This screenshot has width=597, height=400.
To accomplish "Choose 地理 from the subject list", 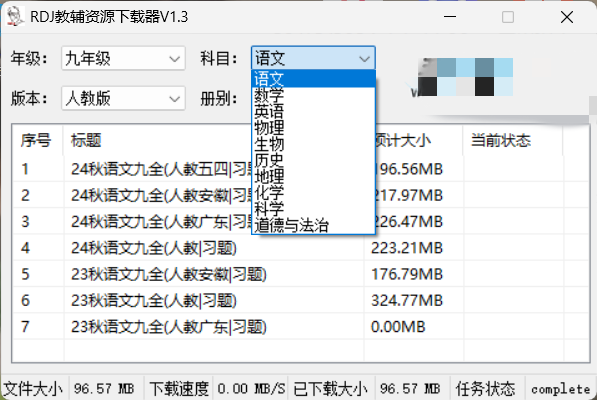I will 313,176.
